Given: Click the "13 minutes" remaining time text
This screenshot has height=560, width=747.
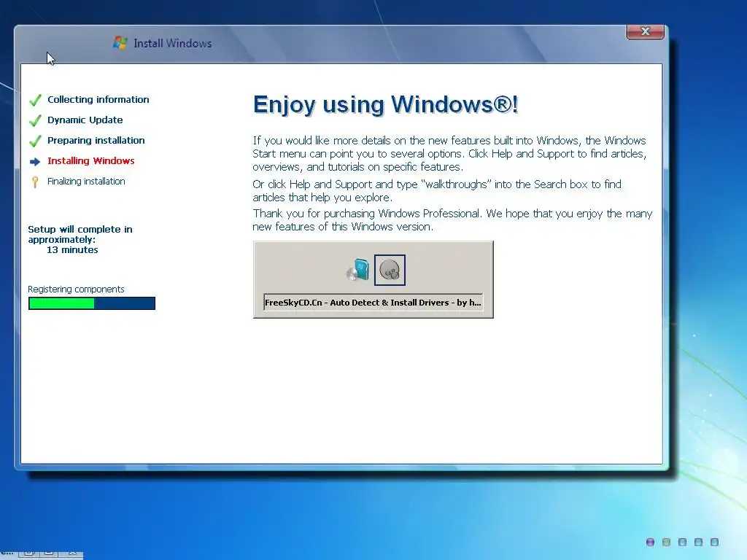Looking at the screenshot, I should pyautogui.click(x=72, y=250).
